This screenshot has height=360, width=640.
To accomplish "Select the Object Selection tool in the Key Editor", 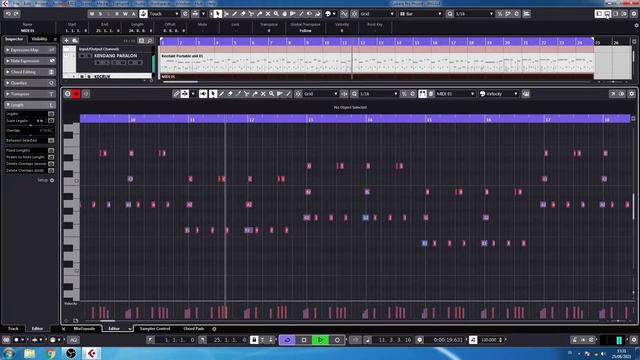I will [x=213, y=94].
